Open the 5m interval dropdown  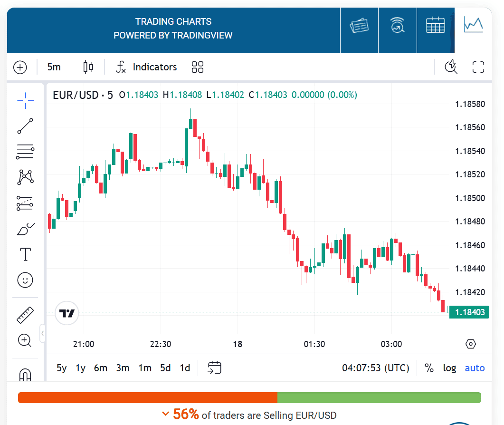click(54, 67)
